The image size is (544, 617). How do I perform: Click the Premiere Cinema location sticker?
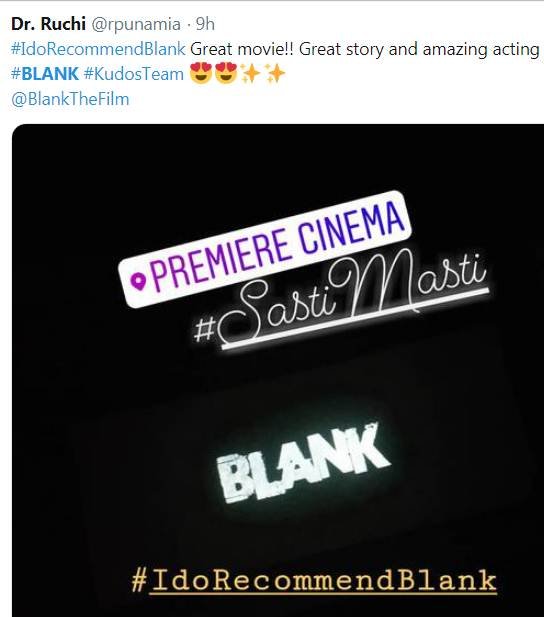265,248
